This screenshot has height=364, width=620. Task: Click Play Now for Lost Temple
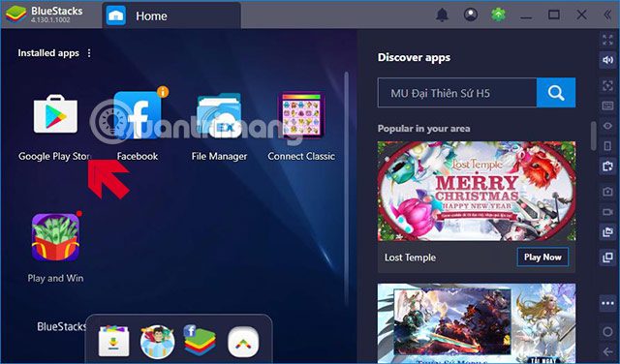[542, 257]
